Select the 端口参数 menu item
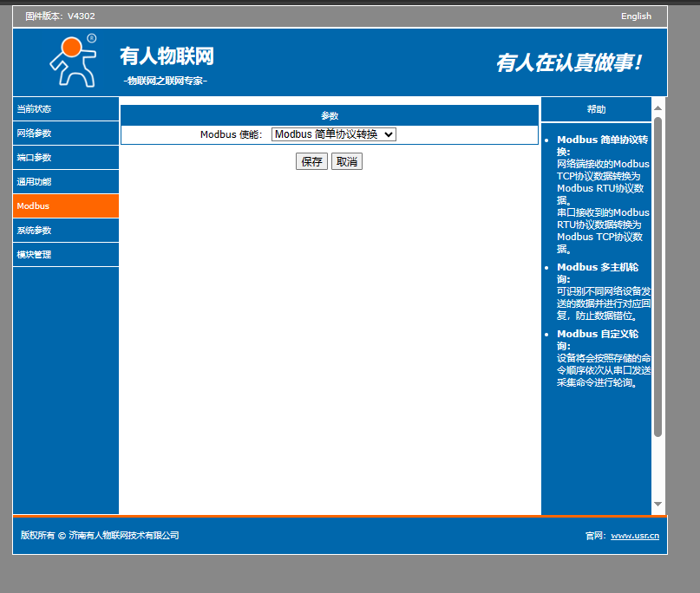700x593 pixels. pyautogui.click(x=35, y=158)
